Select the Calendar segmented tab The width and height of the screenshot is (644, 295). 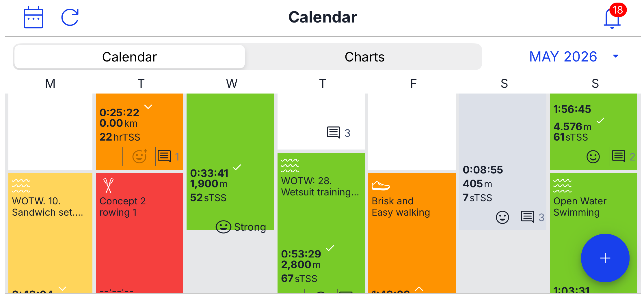point(129,57)
